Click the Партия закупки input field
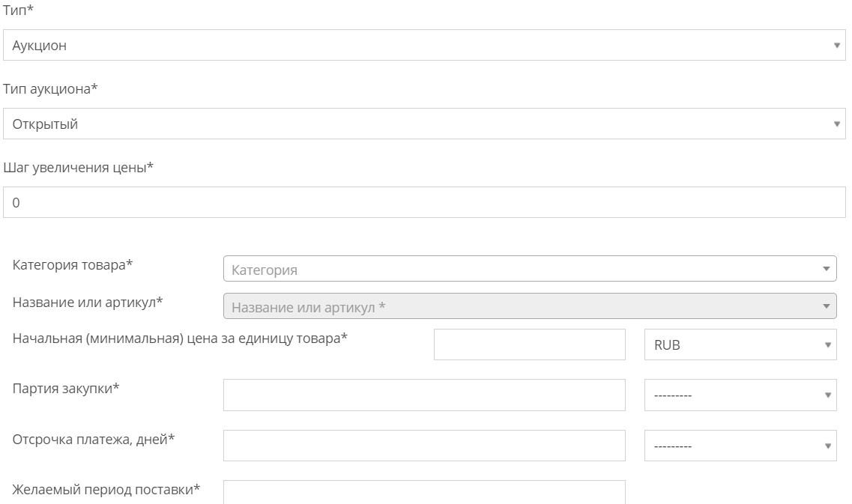Image resolution: width=852 pixels, height=504 pixels. (424, 395)
